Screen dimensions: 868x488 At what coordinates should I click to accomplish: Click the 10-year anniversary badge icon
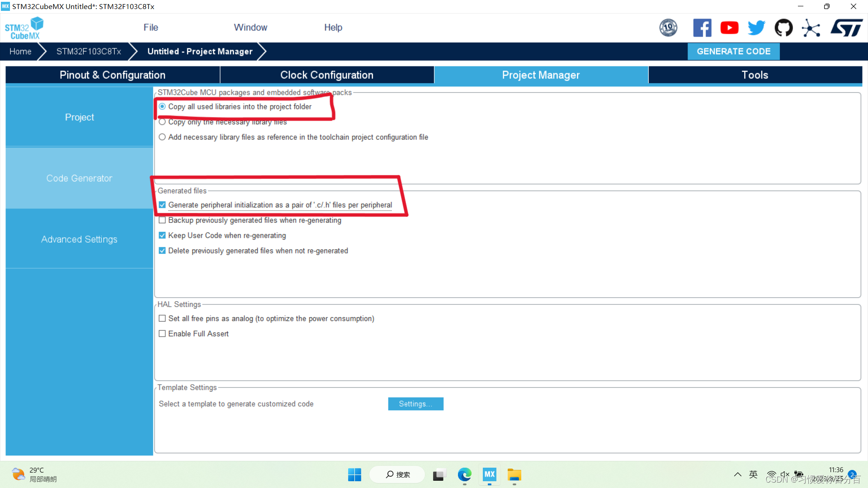click(x=668, y=28)
